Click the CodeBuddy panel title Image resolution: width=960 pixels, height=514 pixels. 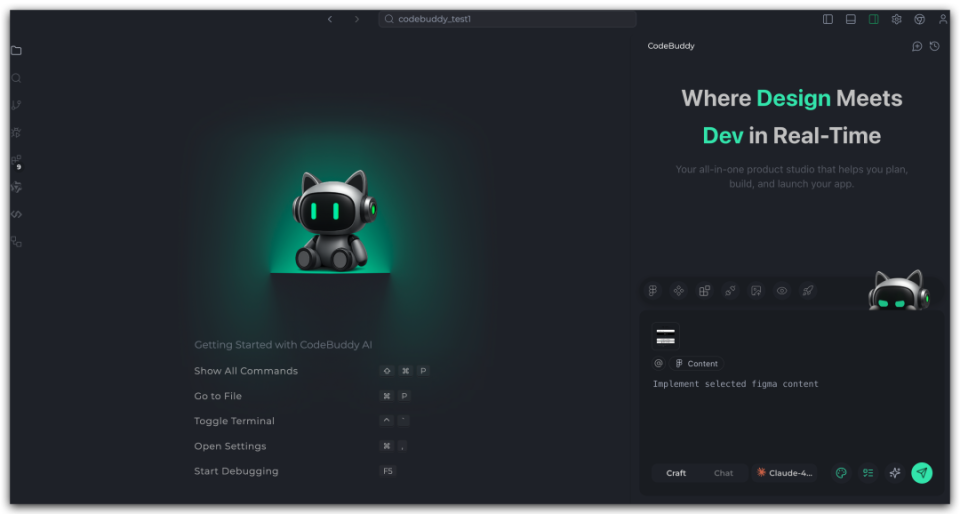point(671,46)
